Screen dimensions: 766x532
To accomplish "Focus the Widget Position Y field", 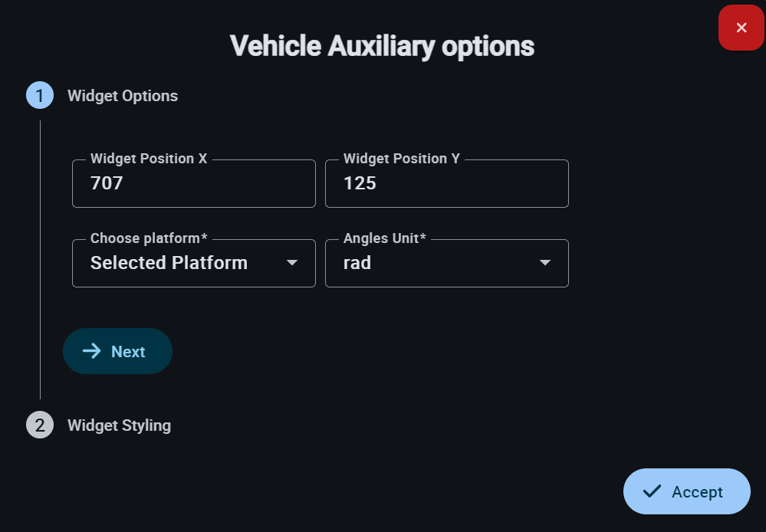I will point(446,184).
